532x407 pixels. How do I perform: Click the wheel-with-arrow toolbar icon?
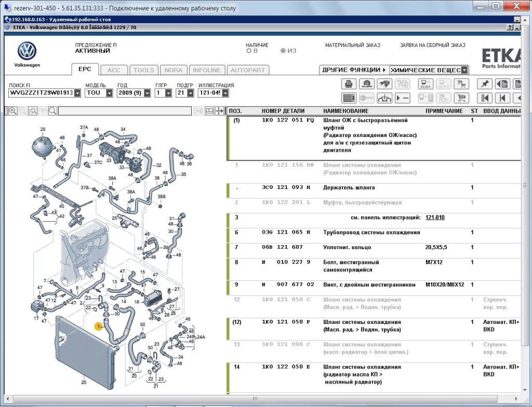[x=367, y=84]
